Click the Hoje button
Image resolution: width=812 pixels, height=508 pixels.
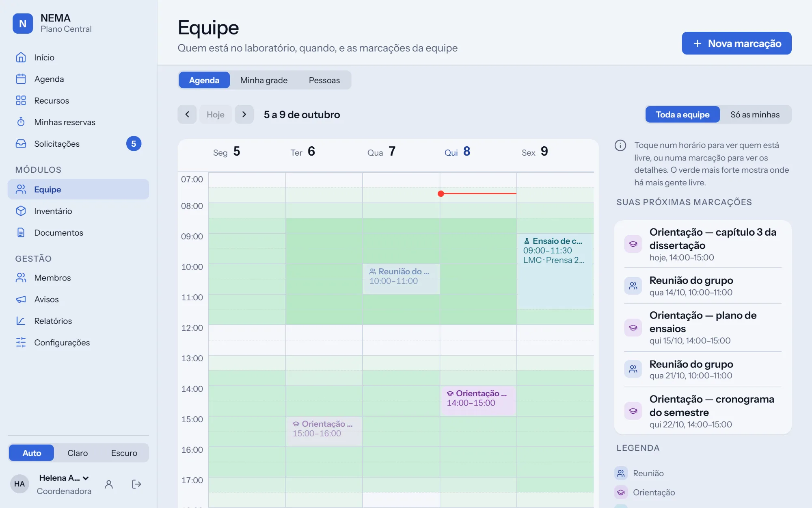(x=216, y=115)
